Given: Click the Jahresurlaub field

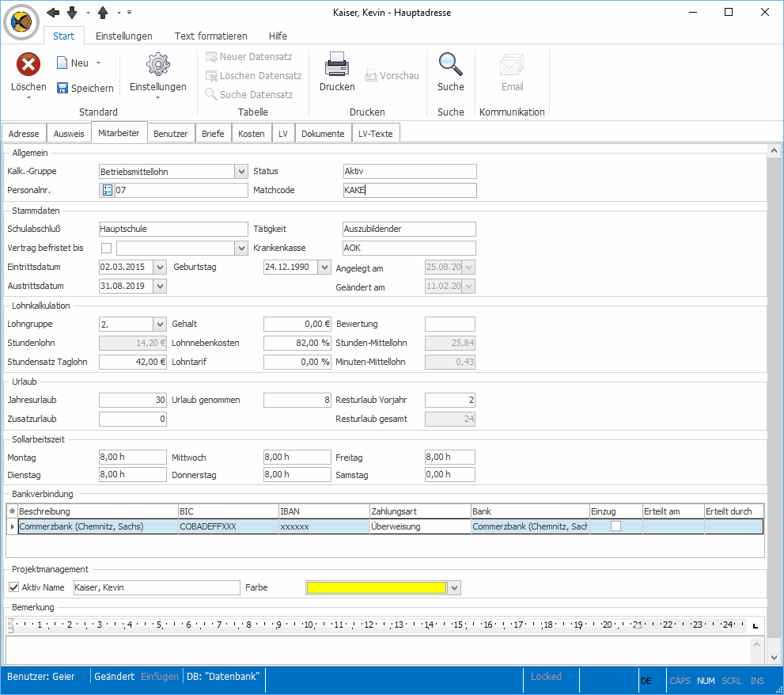Looking at the screenshot, I should coord(132,400).
